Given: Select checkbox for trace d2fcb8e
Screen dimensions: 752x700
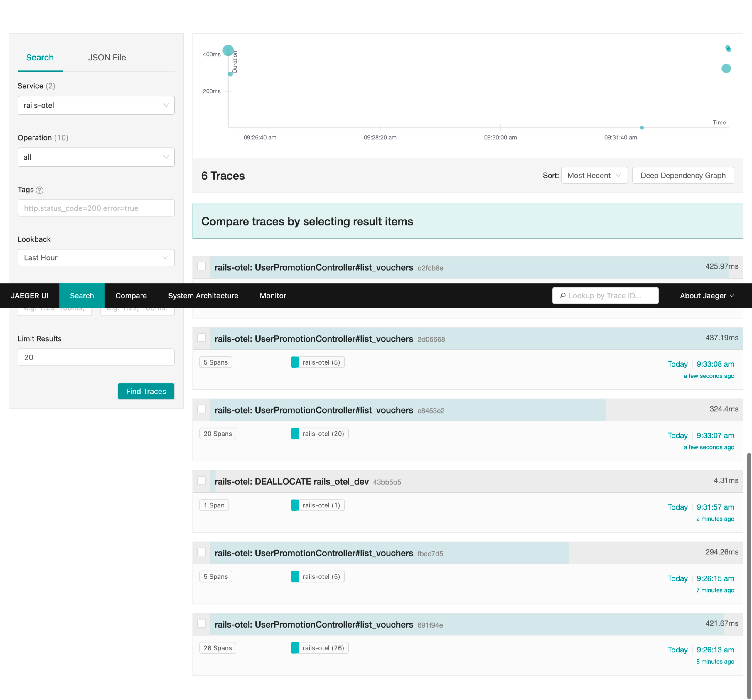Looking at the screenshot, I should (x=202, y=266).
